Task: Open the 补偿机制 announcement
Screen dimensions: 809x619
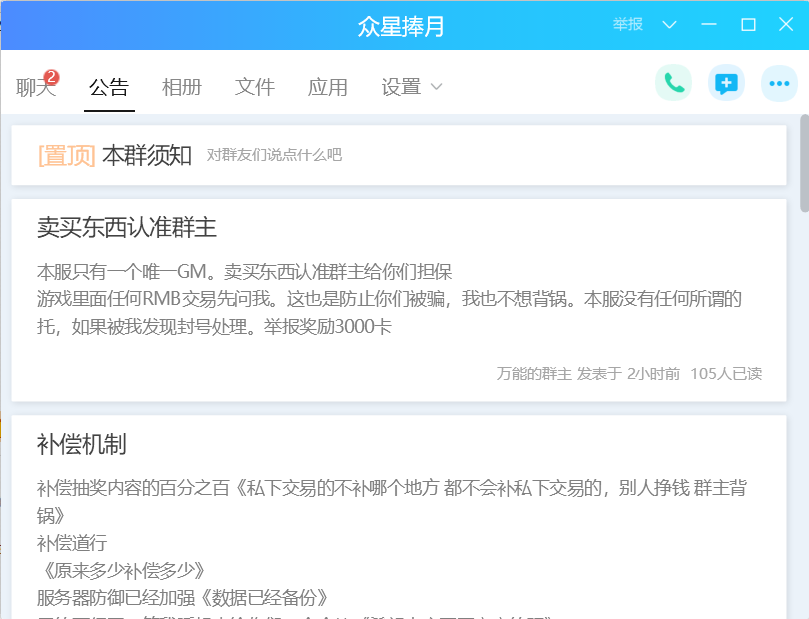Action: [x=82, y=444]
